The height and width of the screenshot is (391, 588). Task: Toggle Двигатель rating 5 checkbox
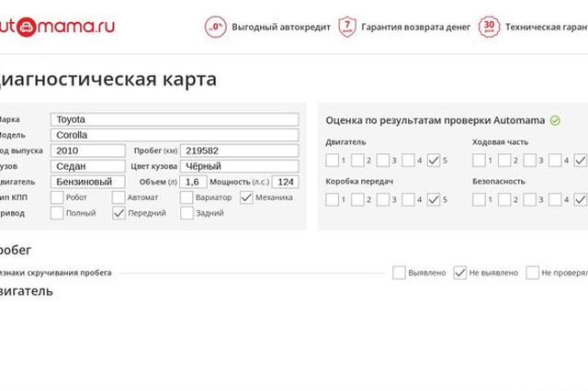[x=434, y=161]
